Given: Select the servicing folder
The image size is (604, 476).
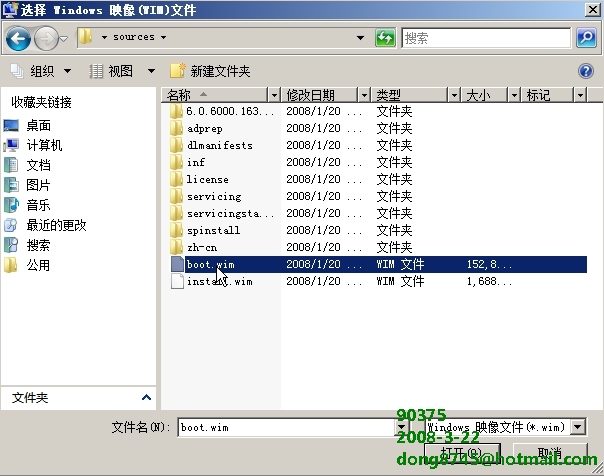Looking at the screenshot, I should pos(206,196).
